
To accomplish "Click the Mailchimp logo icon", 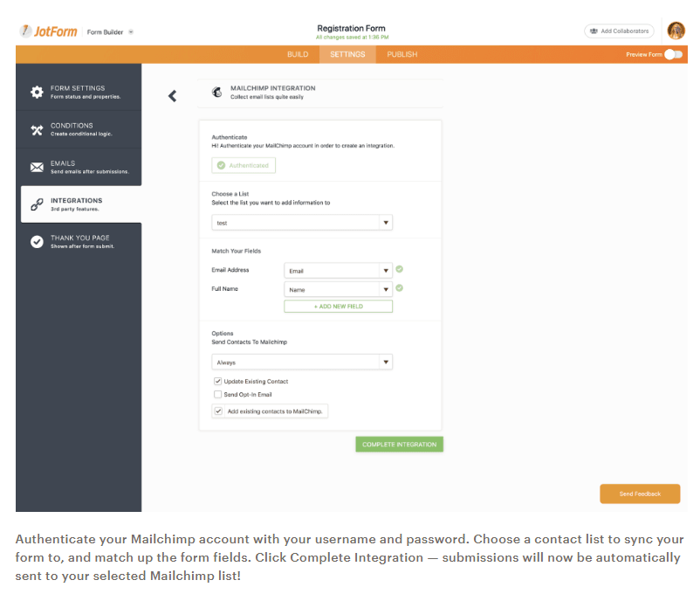I will pyautogui.click(x=216, y=92).
